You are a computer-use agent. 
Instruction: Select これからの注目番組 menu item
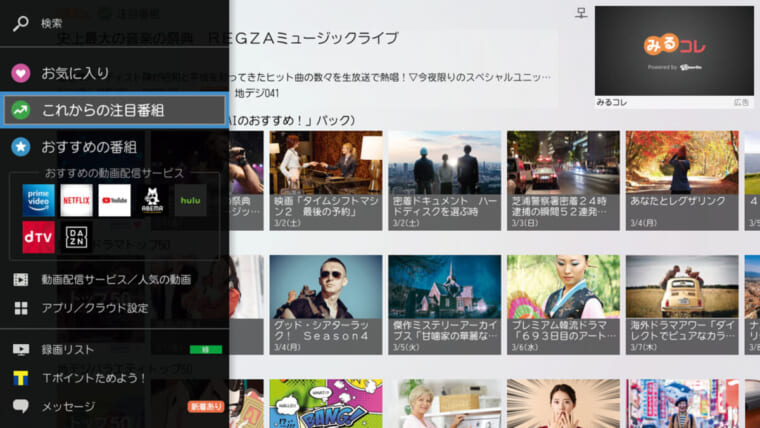114,110
